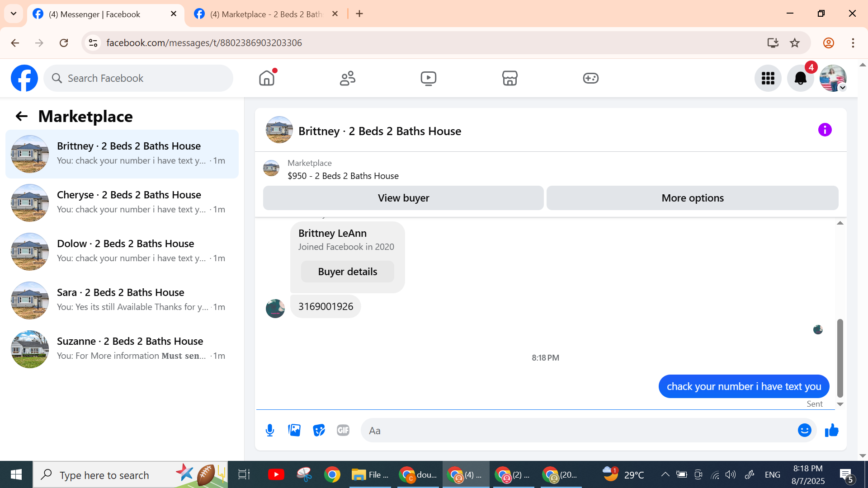Open the Windows notification center

click(x=846, y=475)
